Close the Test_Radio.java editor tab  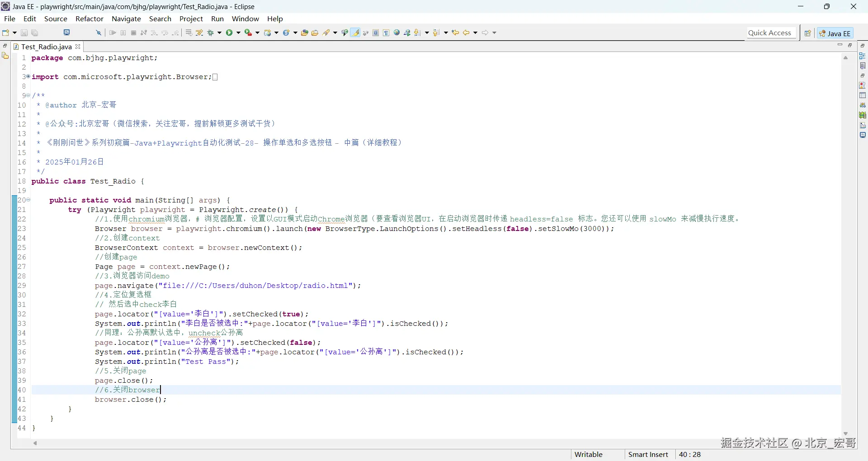(x=78, y=46)
